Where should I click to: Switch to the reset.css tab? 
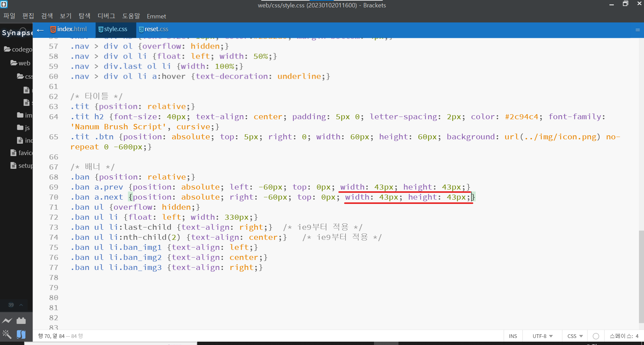pos(154,29)
